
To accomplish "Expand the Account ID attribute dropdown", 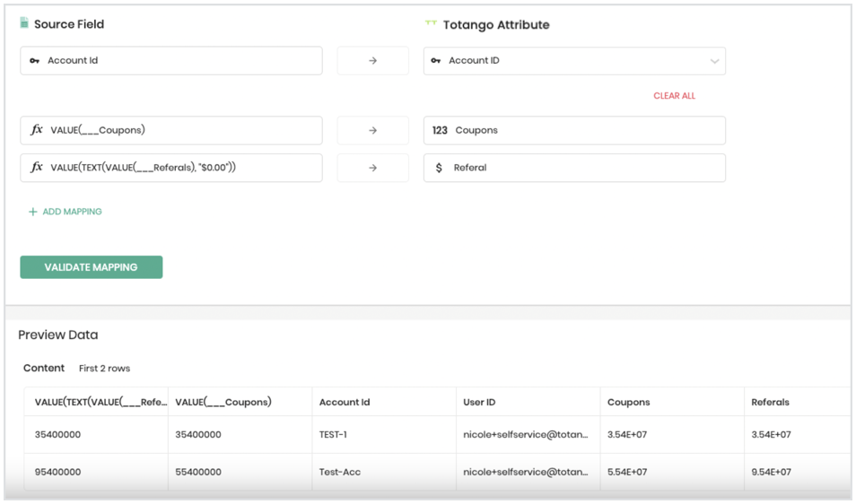I will (714, 61).
